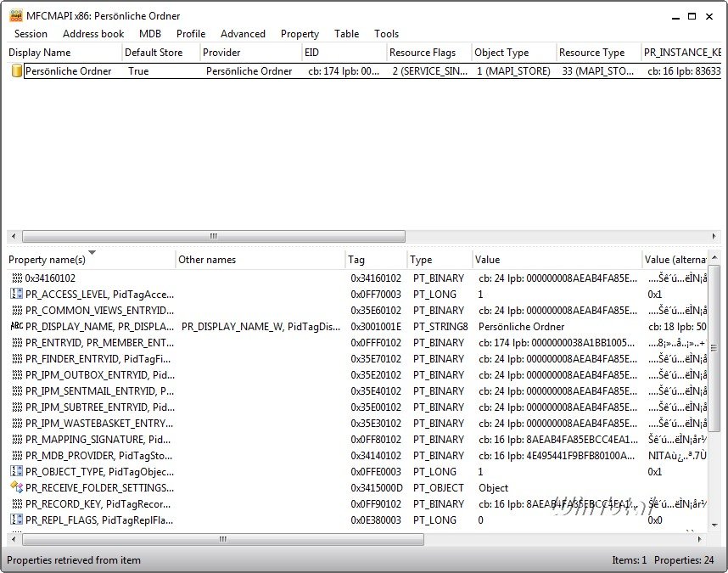Open the Tools menu
The height and width of the screenshot is (573, 728).
coord(386,34)
